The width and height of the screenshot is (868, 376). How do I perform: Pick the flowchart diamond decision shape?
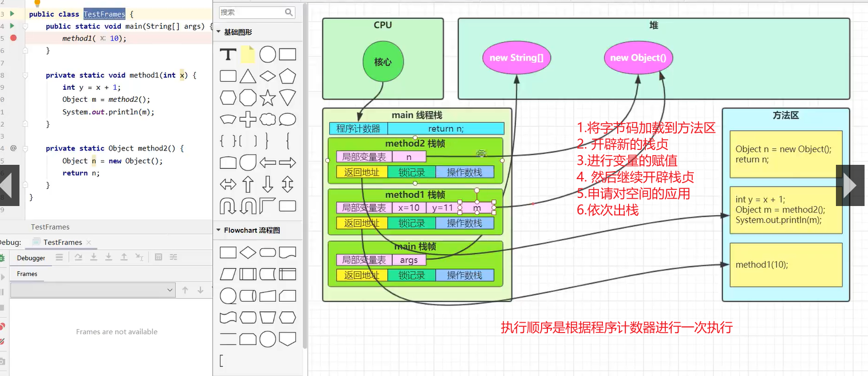coord(248,252)
